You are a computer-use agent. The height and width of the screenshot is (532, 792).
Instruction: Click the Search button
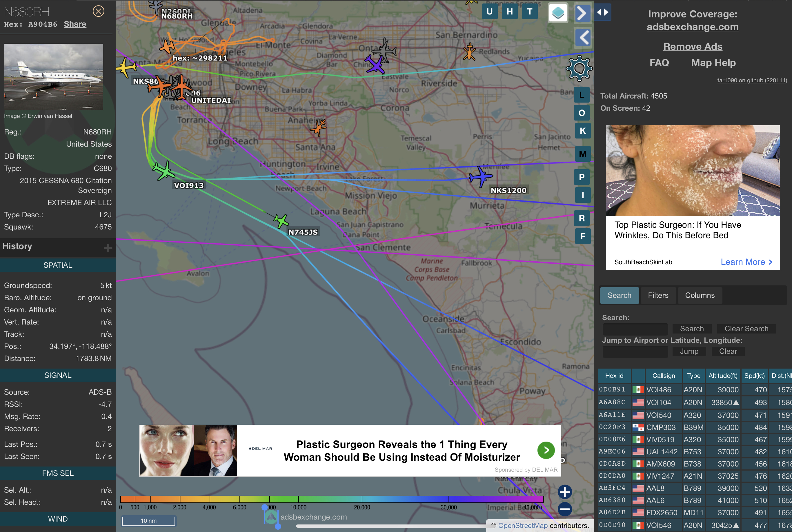[x=692, y=329]
